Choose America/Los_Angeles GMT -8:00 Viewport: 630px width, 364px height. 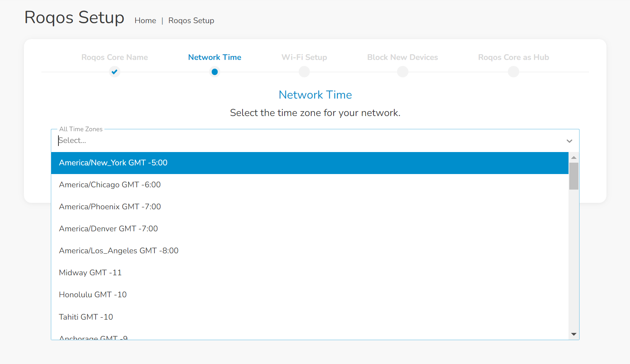click(x=310, y=251)
